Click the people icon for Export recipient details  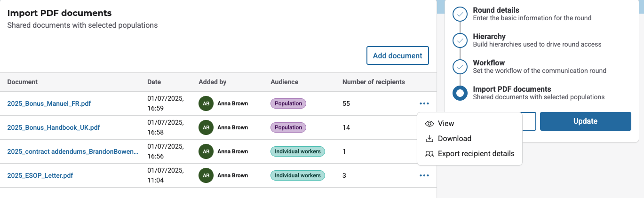click(x=429, y=154)
